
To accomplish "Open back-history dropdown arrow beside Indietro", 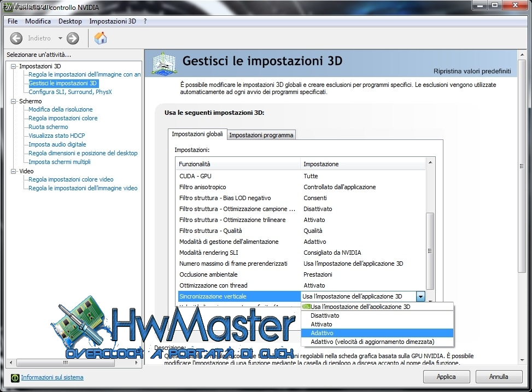I will pos(60,38).
